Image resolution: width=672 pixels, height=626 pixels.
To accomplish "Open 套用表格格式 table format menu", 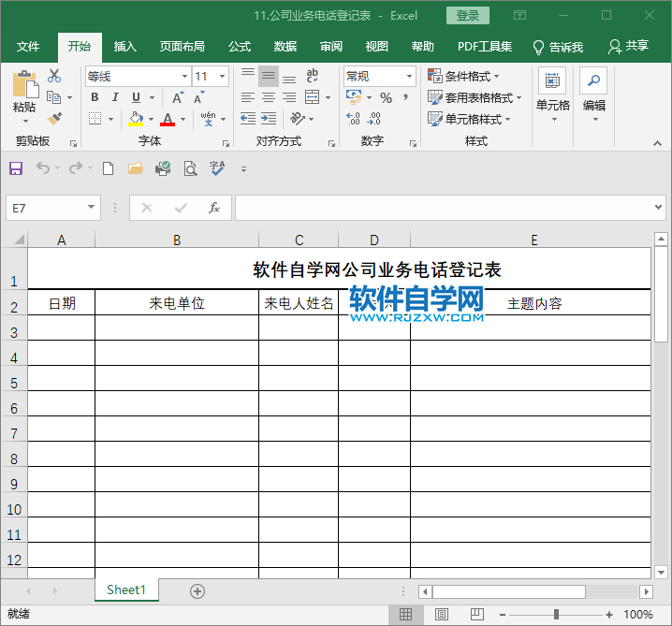I will point(475,97).
